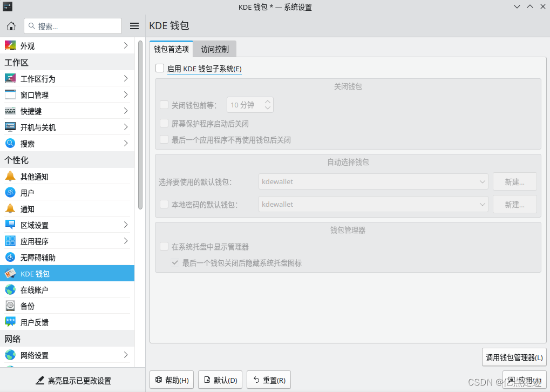Click the 无障碍辅助 accessibility icon

point(10,258)
